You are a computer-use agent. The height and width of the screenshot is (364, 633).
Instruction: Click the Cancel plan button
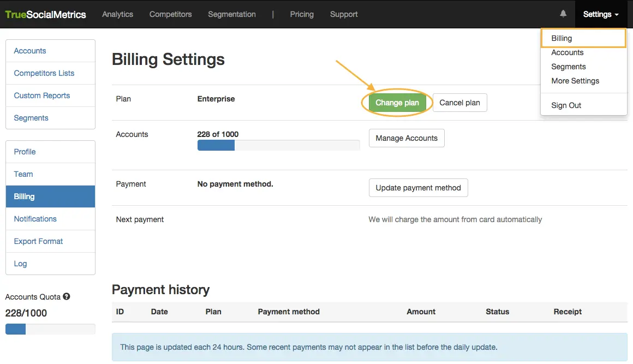[x=459, y=103]
